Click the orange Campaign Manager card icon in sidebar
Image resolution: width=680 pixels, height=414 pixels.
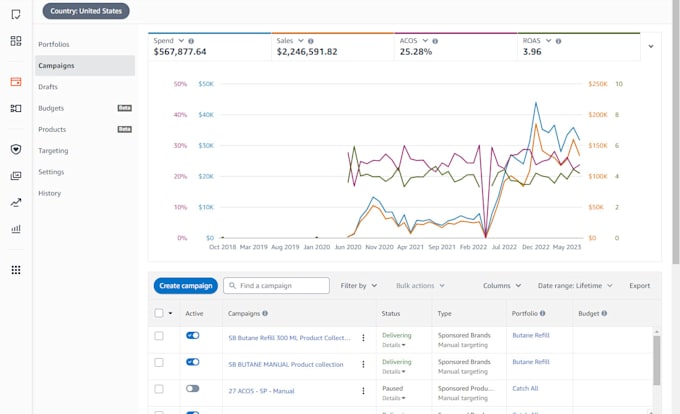[x=16, y=81]
